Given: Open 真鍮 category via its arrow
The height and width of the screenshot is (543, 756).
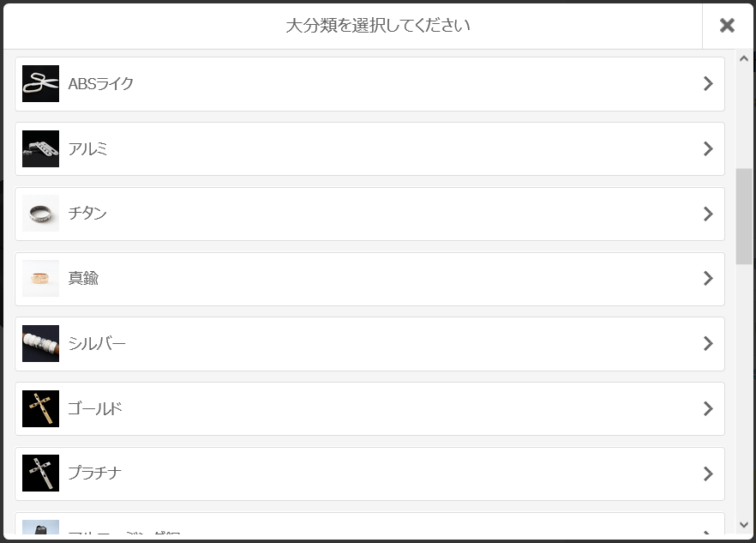Looking at the screenshot, I should 708,278.
